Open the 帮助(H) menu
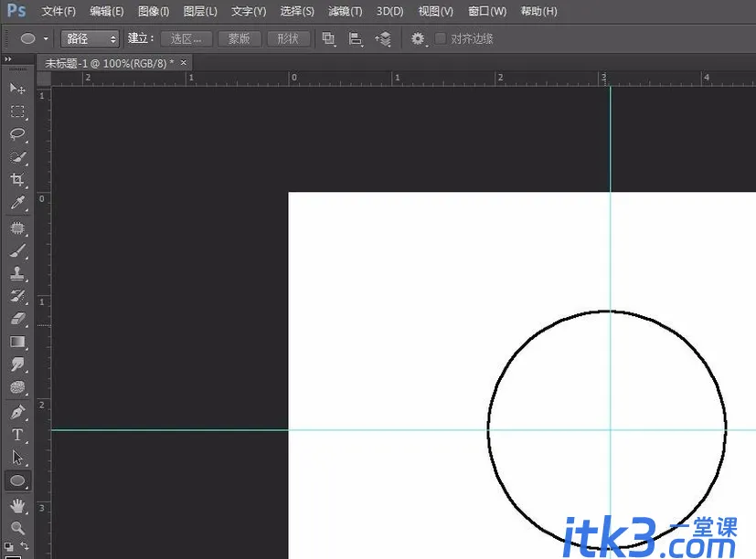Viewport: 756px width, 559px height. 538,11
